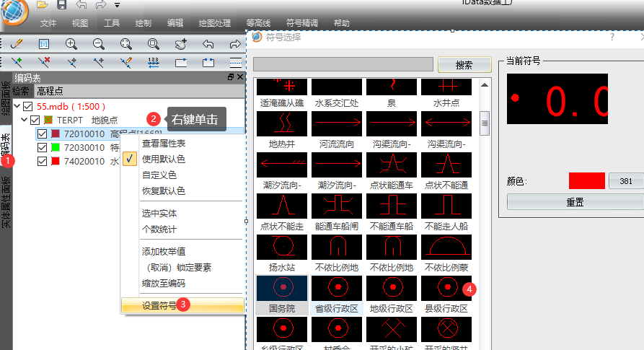
Task: Click the zoom out magnifier icon
Action: pos(99,44)
